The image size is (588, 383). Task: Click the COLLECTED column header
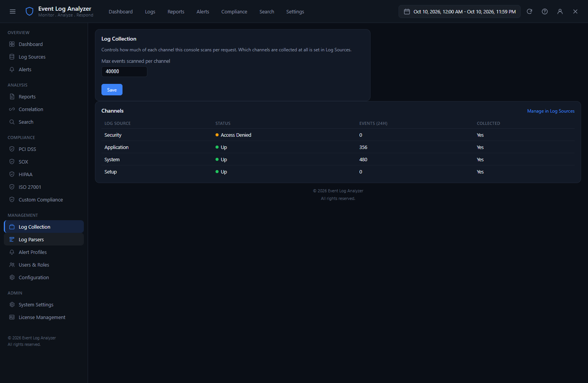[488, 123]
